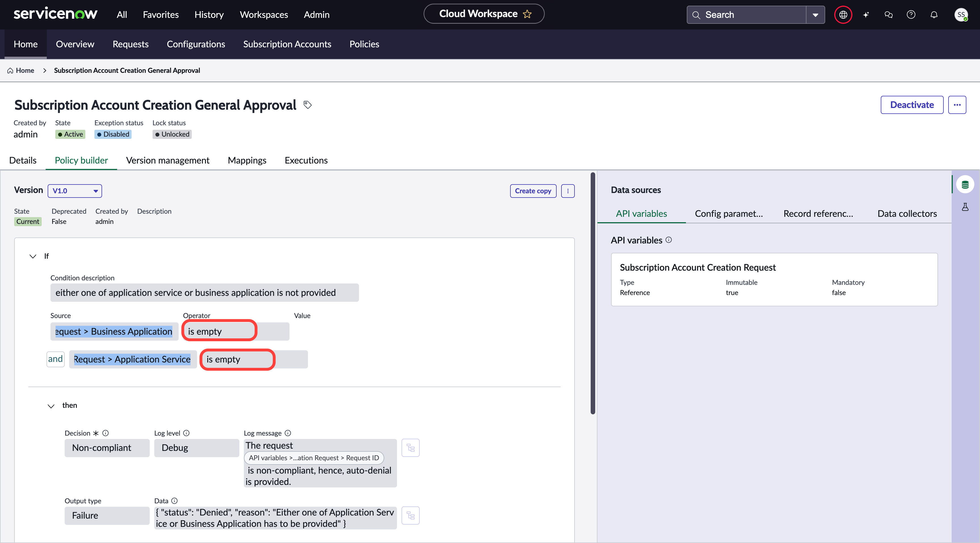980x543 pixels.
Task: Click the ServiceNow logo
Action: tap(56, 14)
